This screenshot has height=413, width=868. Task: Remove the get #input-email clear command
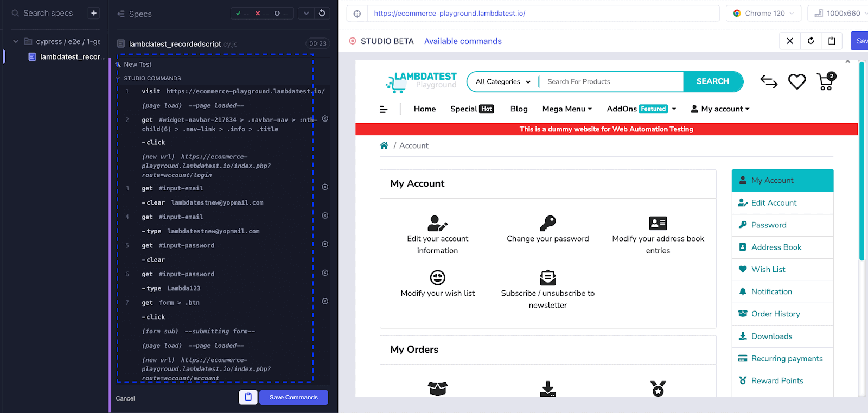click(325, 187)
